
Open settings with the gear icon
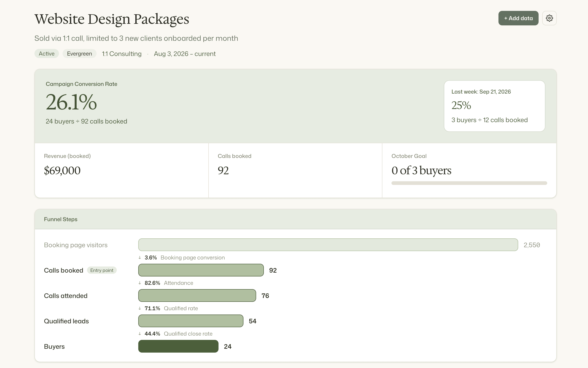coord(549,18)
